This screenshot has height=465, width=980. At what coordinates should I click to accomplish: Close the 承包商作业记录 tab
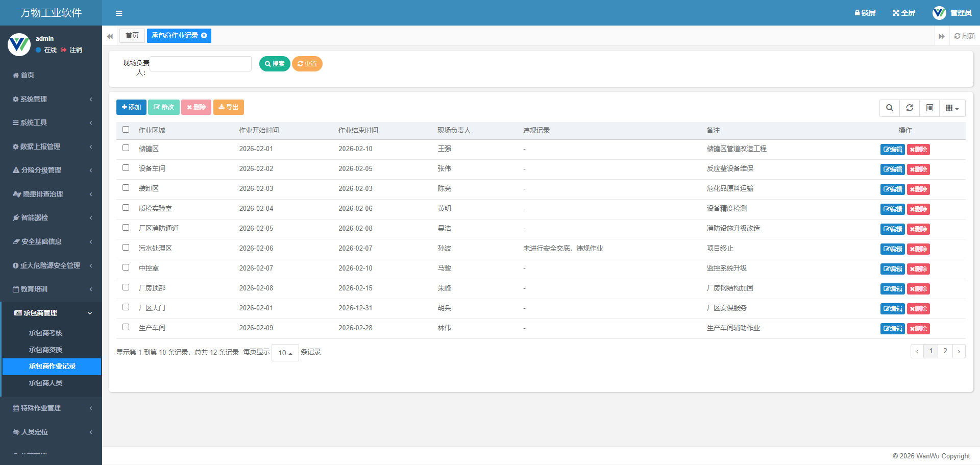(x=204, y=36)
